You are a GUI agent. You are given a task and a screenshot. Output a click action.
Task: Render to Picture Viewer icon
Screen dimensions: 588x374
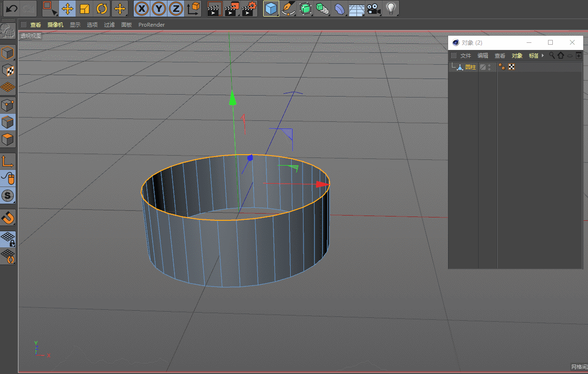[232, 9]
